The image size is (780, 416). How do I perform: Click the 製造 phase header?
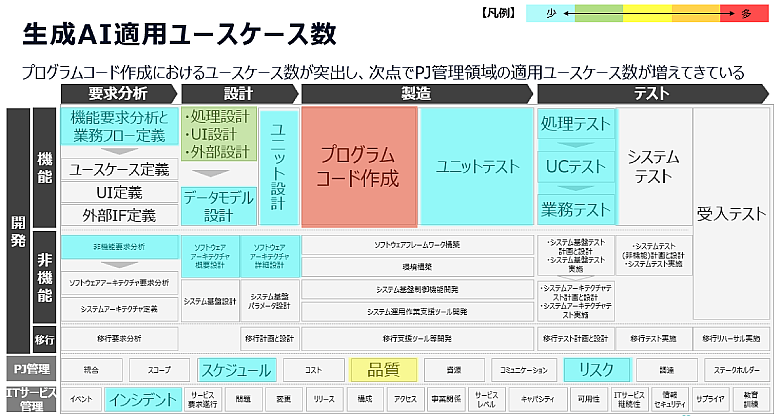pos(416,93)
